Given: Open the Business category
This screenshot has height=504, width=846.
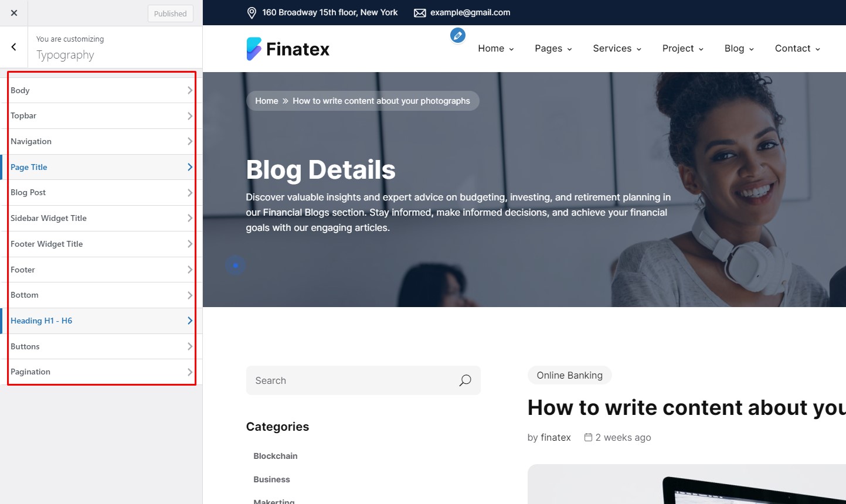Looking at the screenshot, I should pos(271,479).
